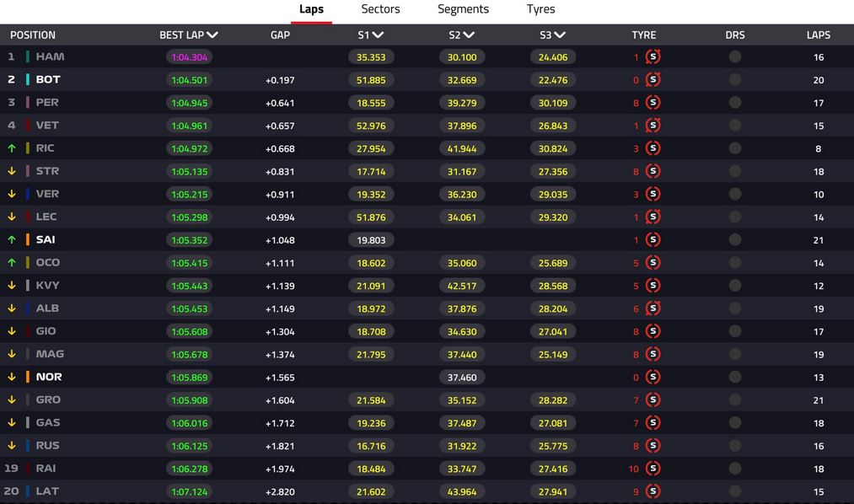854x504 pixels.
Task: Open the Sectors tab
Action: pyautogui.click(x=380, y=9)
